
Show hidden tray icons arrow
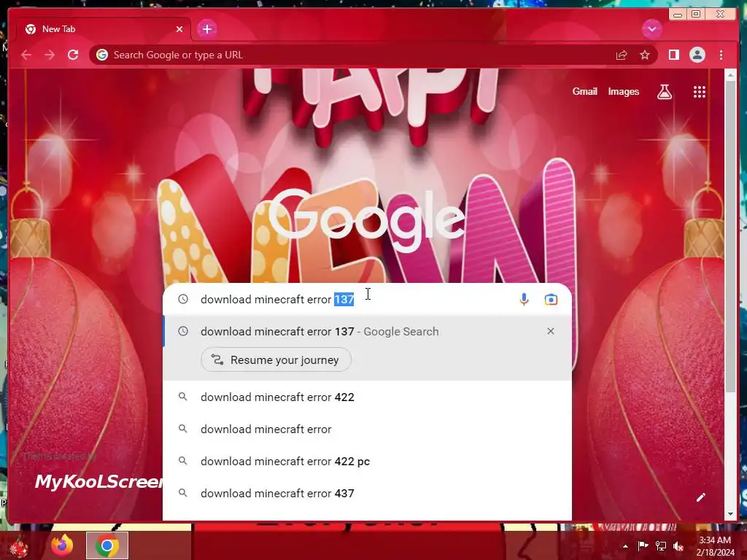[x=625, y=546]
